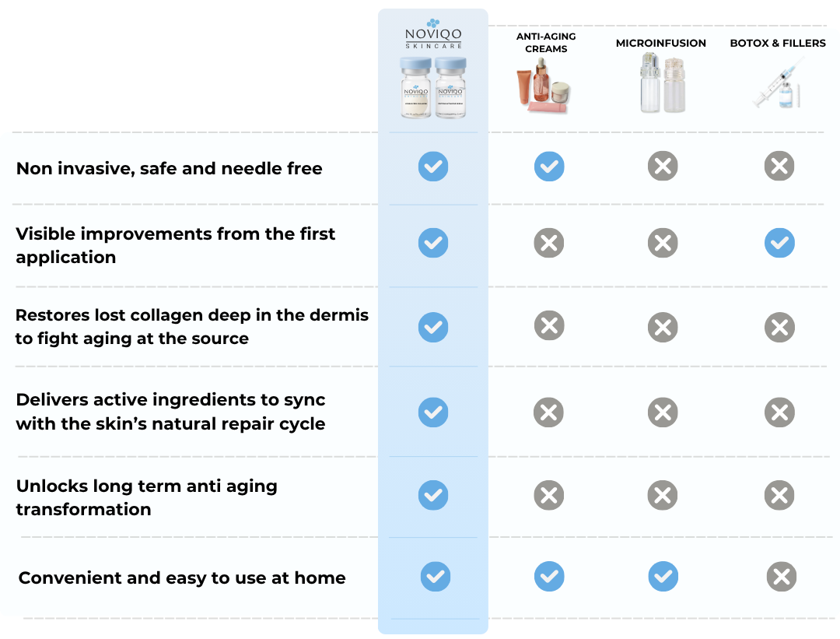Viewport: 840px width, 639px height.
Task: Click "Convenient and easy to use at home" text
Action: click(182, 578)
